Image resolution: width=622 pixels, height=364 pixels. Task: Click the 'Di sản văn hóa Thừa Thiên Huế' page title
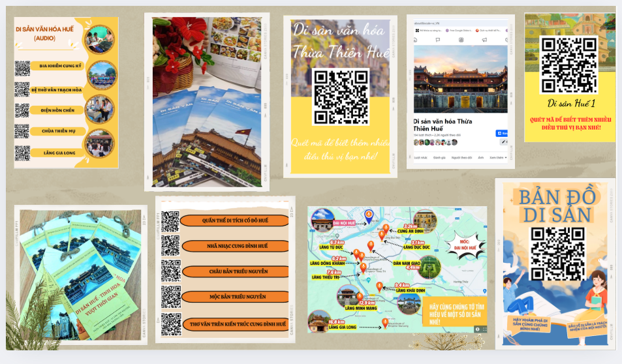click(x=443, y=125)
